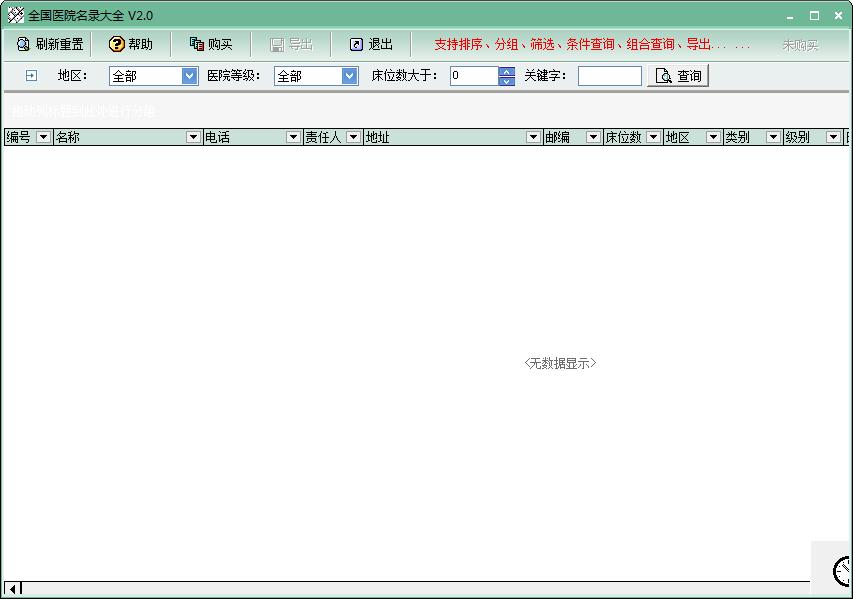Screen dimensions: 853x599
Task: Open filter dropdown on 名称 column
Action: point(193,137)
